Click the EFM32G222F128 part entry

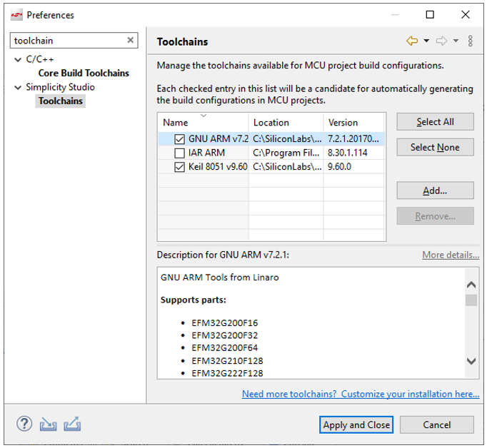click(227, 373)
